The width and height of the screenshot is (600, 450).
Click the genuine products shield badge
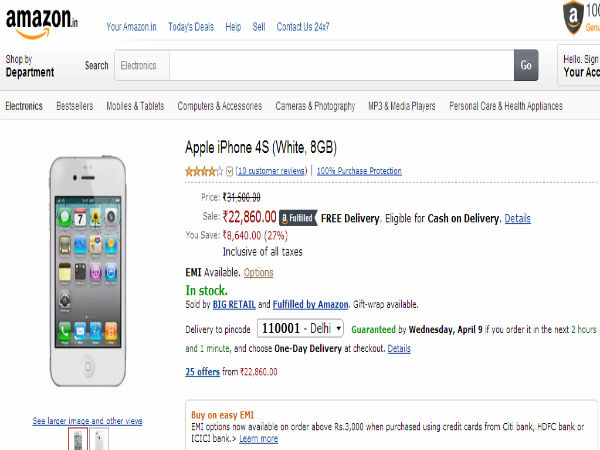573,14
